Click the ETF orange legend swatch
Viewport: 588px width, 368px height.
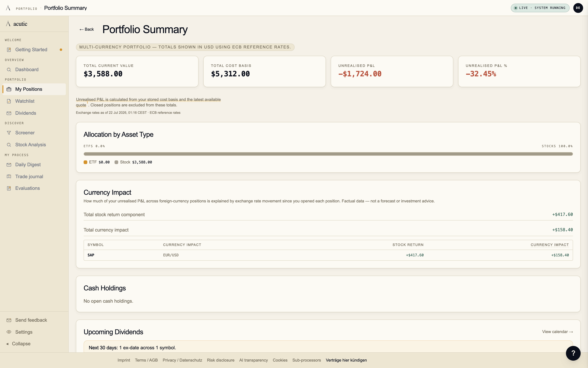point(85,162)
